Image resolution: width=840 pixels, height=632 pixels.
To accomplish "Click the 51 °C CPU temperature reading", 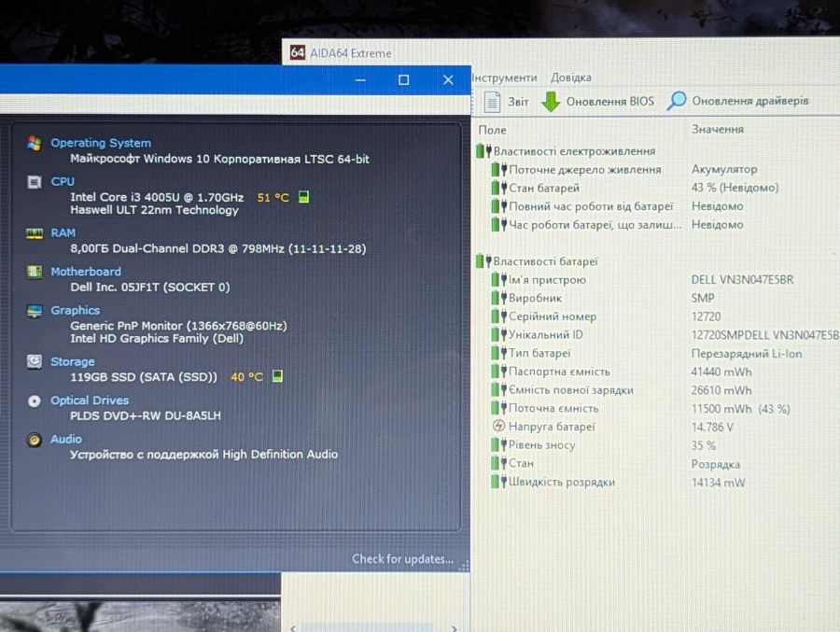I will (273, 197).
